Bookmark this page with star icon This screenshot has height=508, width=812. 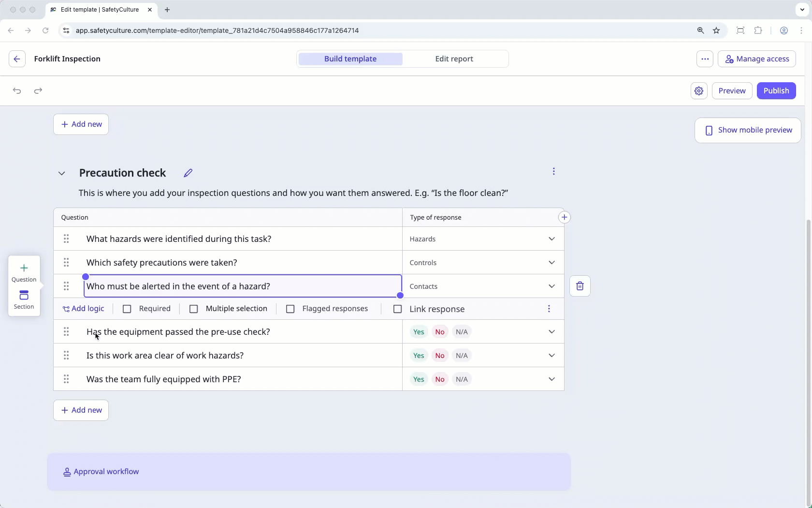tap(716, 30)
